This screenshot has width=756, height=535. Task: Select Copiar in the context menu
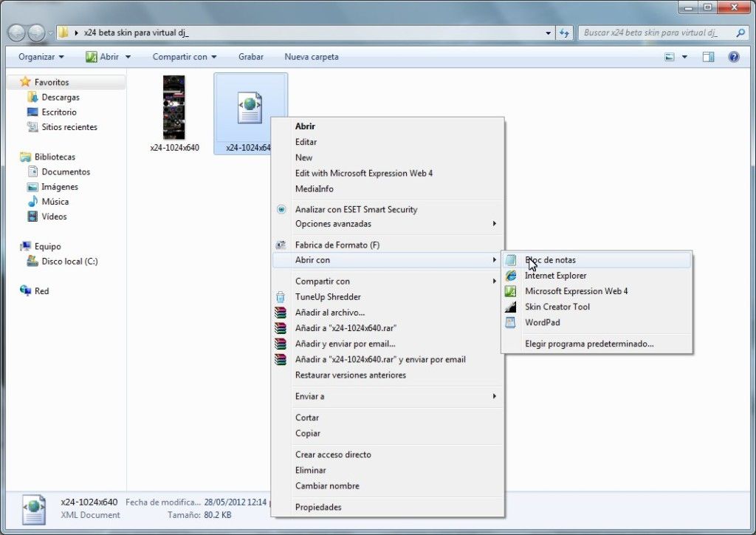[308, 433]
